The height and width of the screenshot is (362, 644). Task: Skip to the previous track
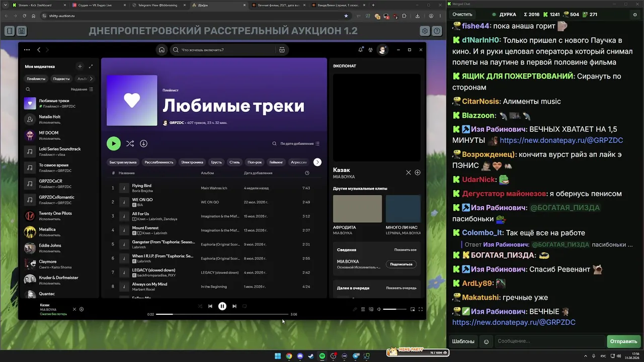click(210, 306)
